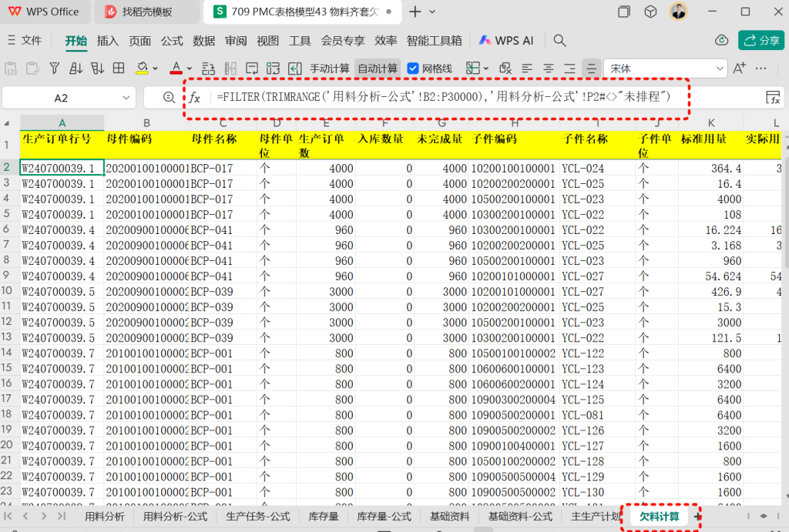
Task: Click the user avatar profile
Action: [x=678, y=11]
